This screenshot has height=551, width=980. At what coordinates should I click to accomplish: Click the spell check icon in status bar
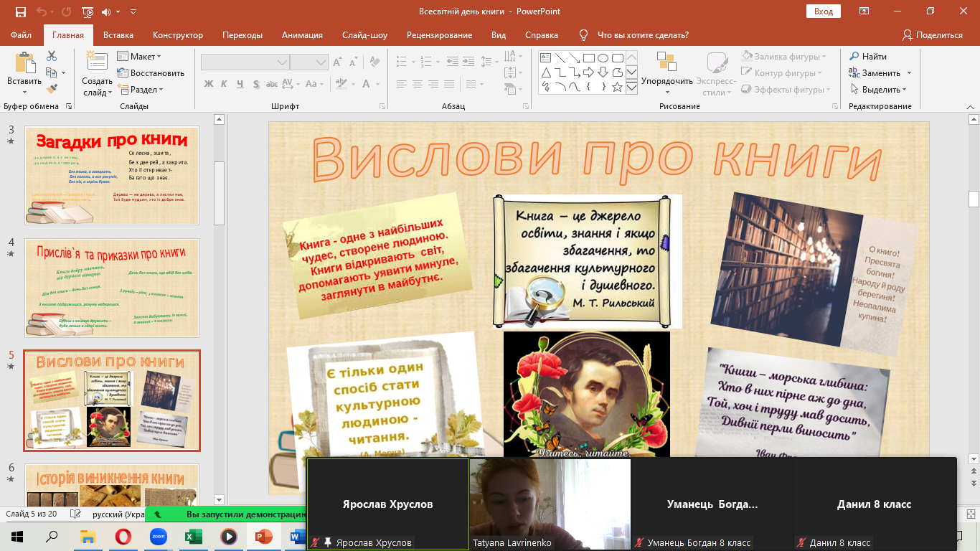(x=75, y=514)
